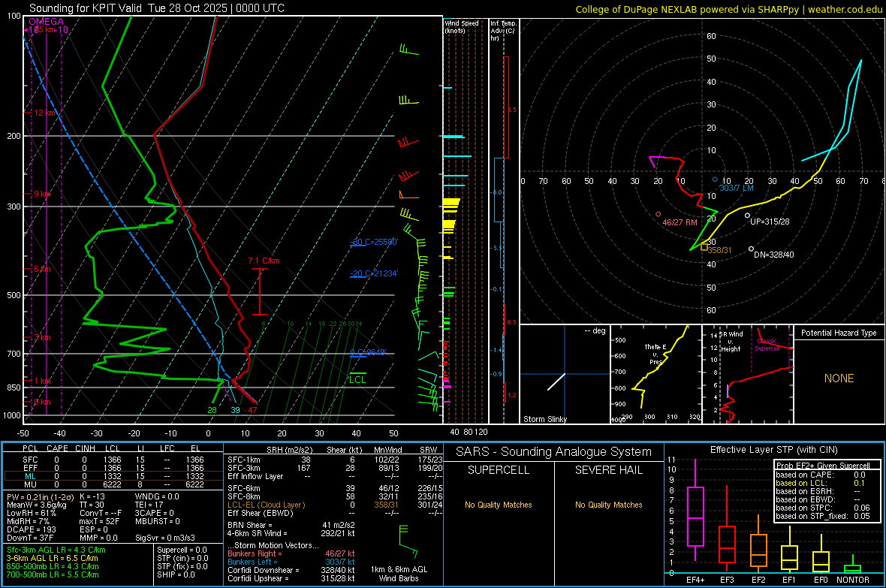Open the weather.cod.edu NEXLAB credit text
Image resolution: width=886 pixels, height=588 pixels.
[729, 9]
